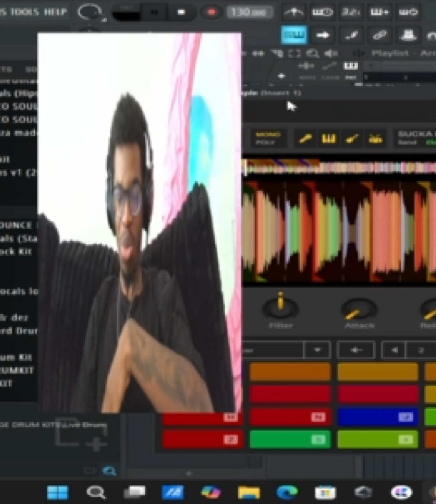The width and height of the screenshot is (436, 504).
Task: Click the yellow drum kit icon in slicer
Action: tap(375, 139)
